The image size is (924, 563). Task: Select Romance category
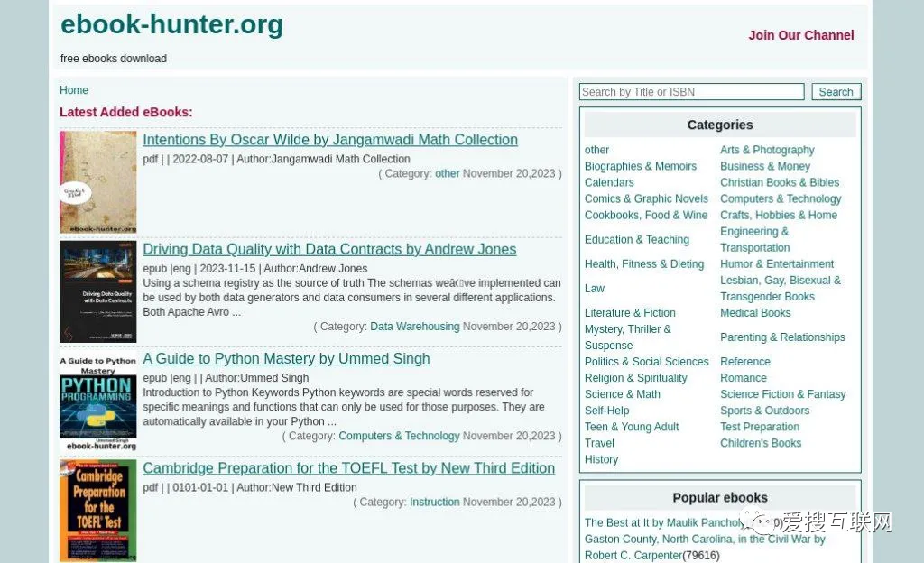pos(744,378)
